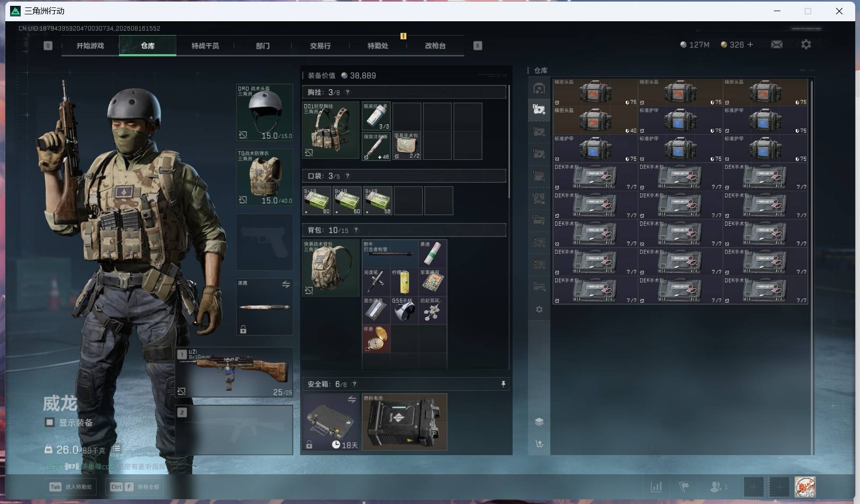The width and height of the screenshot is (860, 504).
Task: Click the lock icon on knife slot
Action: click(x=243, y=330)
